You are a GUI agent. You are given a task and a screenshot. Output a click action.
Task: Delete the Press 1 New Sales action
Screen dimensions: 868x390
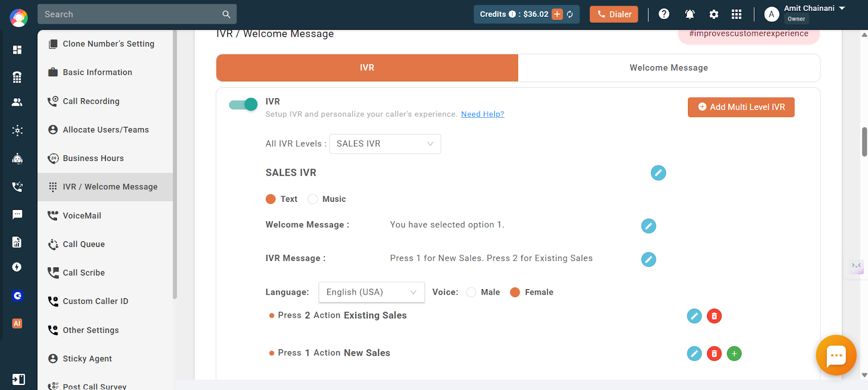point(714,354)
